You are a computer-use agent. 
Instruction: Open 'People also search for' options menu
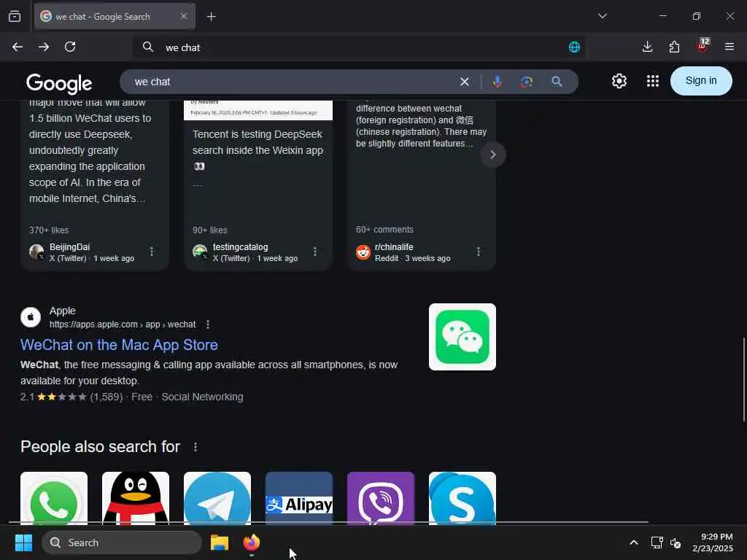pyautogui.click(x=196, y=447)
